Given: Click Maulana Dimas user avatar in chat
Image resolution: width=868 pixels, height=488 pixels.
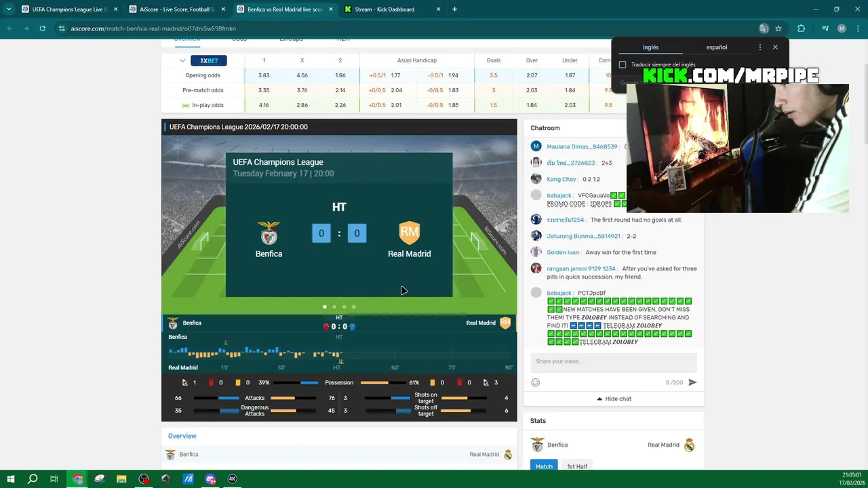Looking at the screenshot, I should pos(536,146).
